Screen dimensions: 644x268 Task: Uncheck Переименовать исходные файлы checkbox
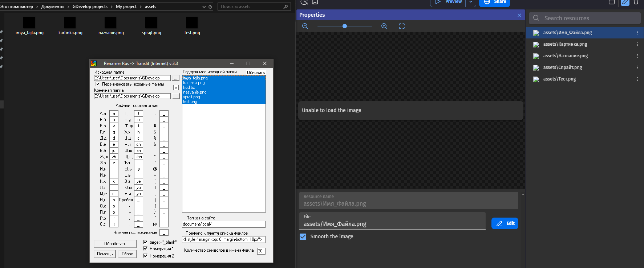pos(97,84)
